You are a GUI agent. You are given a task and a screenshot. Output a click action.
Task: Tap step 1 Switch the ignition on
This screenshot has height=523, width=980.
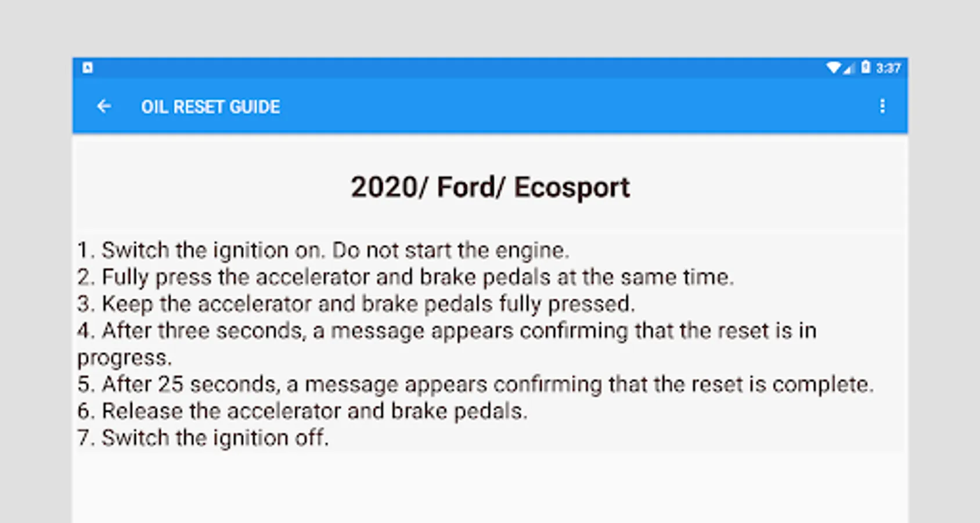[200, 250]
